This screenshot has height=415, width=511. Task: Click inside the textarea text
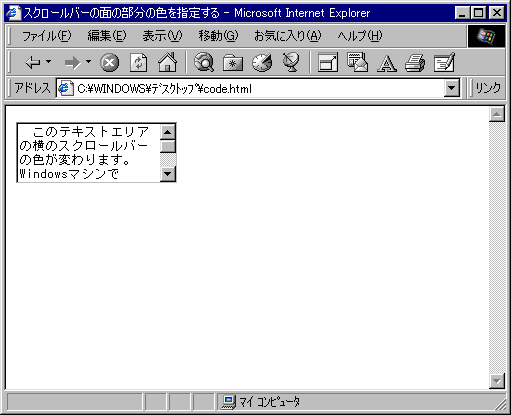click(89, 153)
